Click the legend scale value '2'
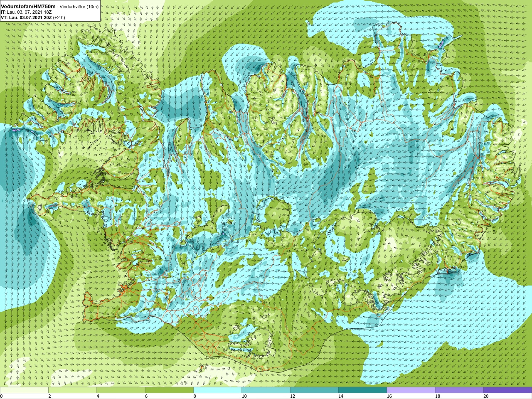 pyautogui.click(x=49, y=396)
